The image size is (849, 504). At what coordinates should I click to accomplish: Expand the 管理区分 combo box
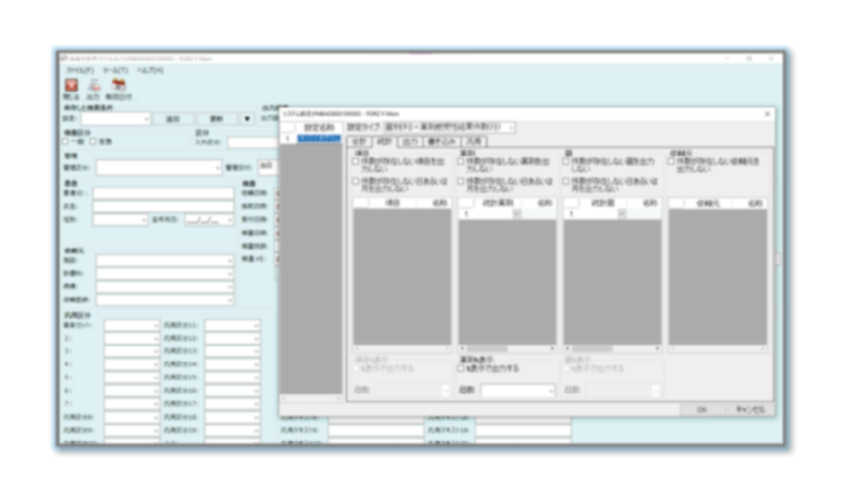pos(158,167)
